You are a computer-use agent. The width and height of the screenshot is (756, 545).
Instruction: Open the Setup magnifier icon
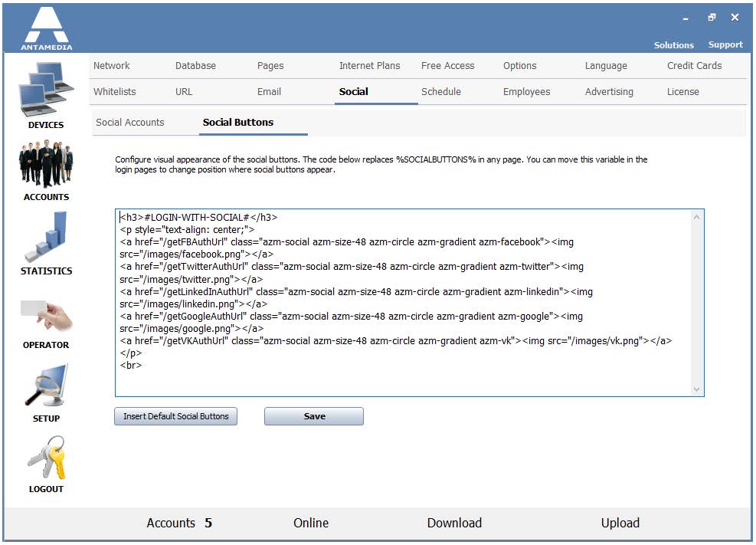46,386
